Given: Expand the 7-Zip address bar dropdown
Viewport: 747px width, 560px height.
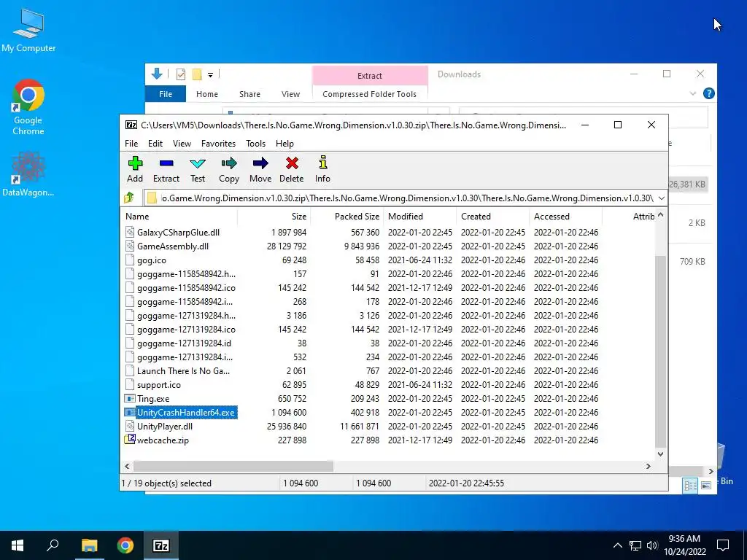Looking at the screenshot, I should [661, 198].
